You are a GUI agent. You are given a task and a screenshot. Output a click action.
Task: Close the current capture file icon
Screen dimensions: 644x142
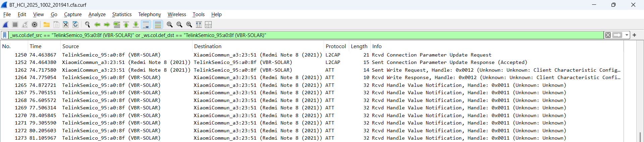pos(66,25)
